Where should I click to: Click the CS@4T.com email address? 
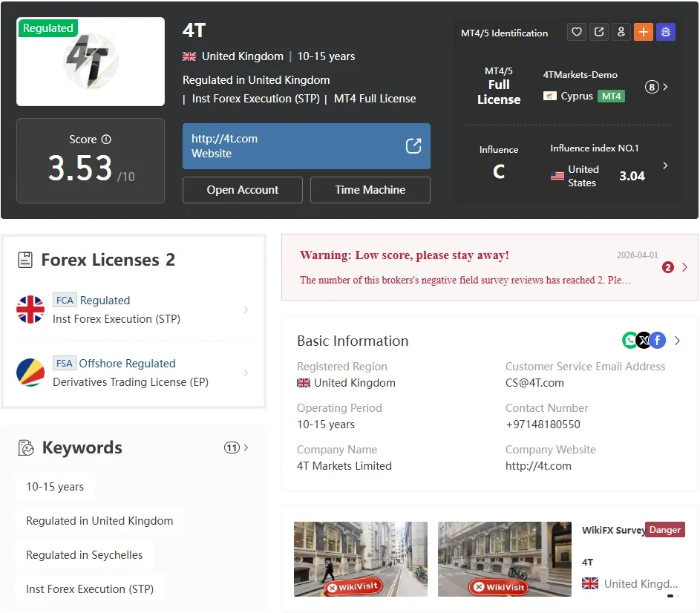tap(534, 383)
